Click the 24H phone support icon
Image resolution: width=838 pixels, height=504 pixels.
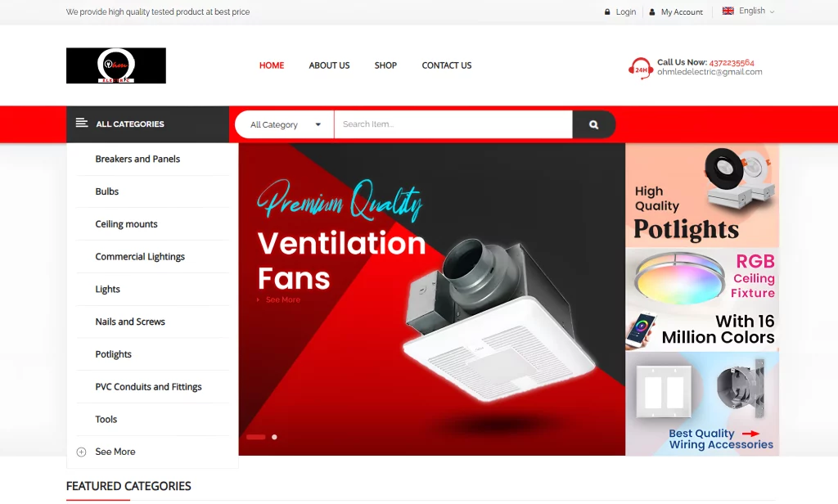[640, 68]
